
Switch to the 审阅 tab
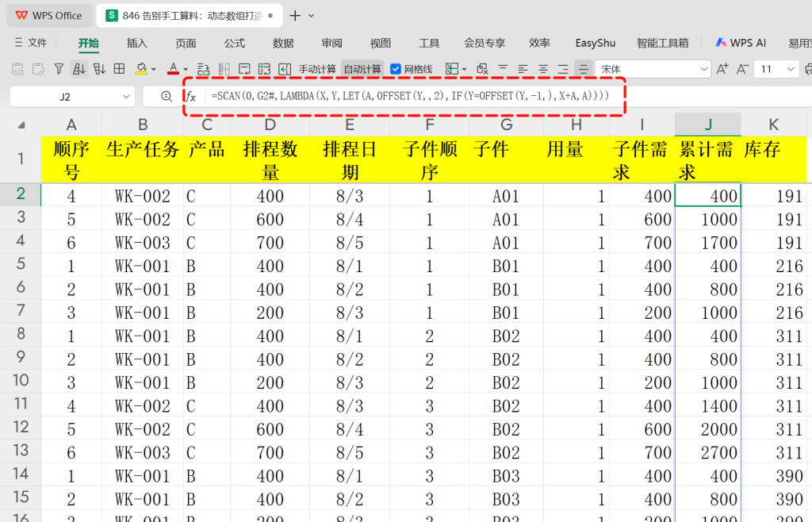click(x=331, y=43)
